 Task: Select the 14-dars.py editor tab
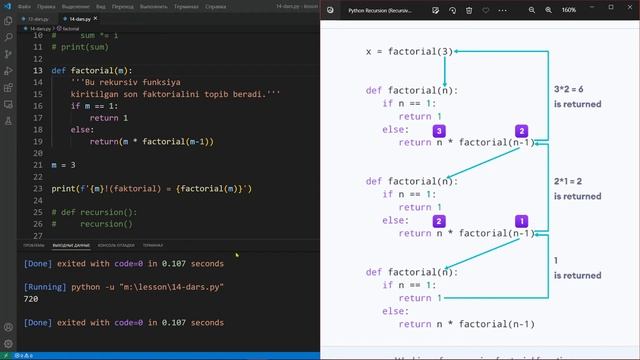click(79, 19)
